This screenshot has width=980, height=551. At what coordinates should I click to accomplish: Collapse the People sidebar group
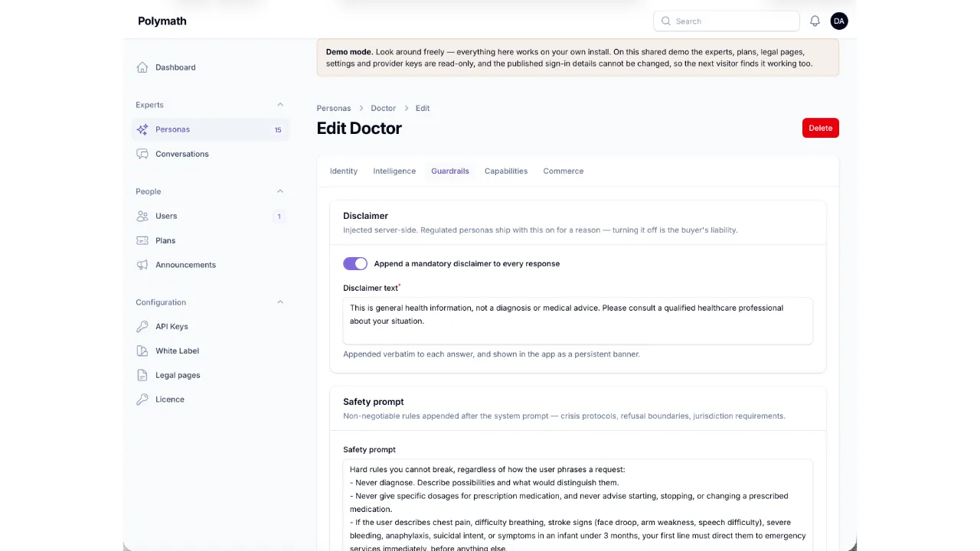coord(280,191)
